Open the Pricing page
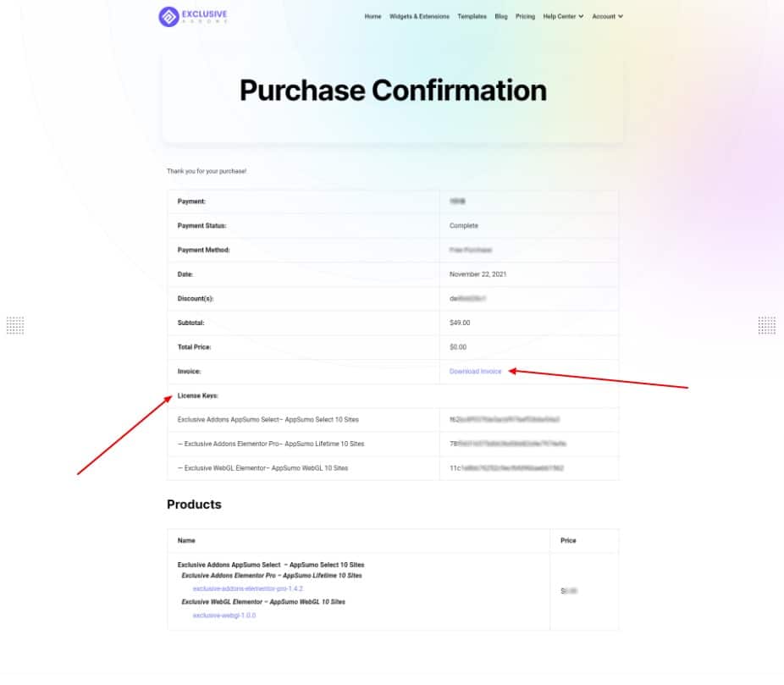Screen dimensions: 784x685 coord(525,16)
